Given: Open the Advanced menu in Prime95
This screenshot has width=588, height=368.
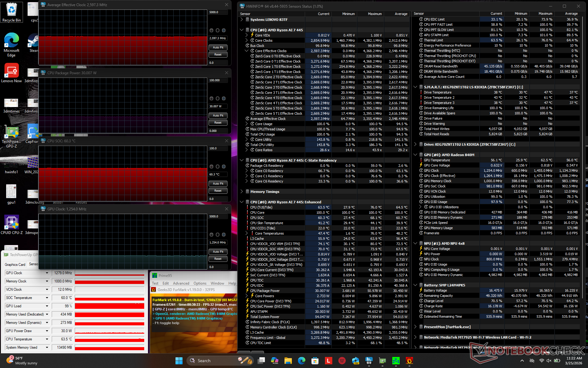Looking at the screenshot, I should click(x=181, y=283).
